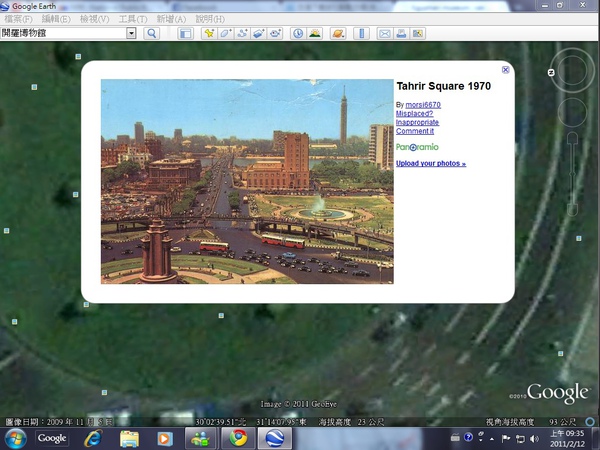Open the search box dropdown arrow
The width and height of the screenshot is (600, 450).
(131, 33)
